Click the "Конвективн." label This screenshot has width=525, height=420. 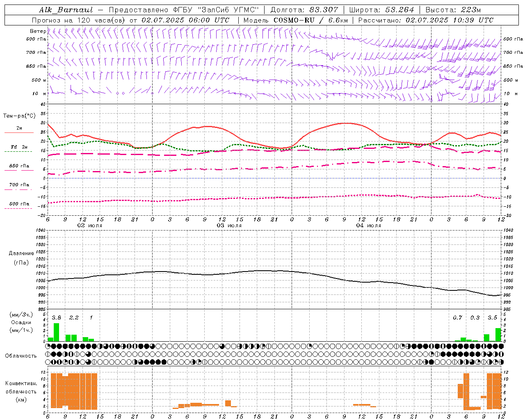[21, 383]
